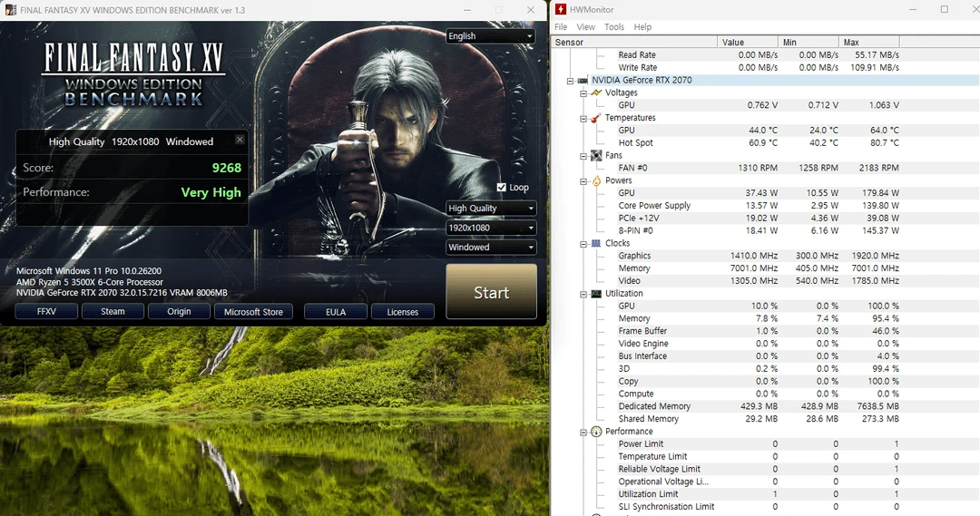Select the Reliable Voltage Limit row
The height and width of the screenshot is (516, 980).
pos(758,469)
